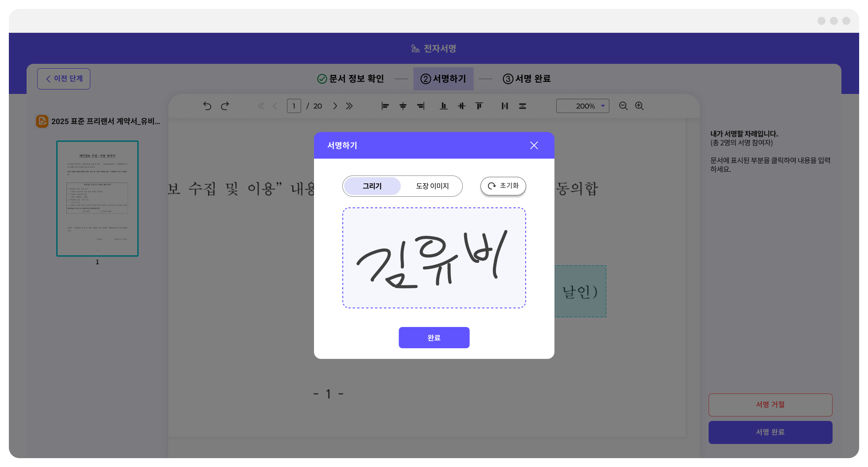Jump to the first page icon
This screenshot has width=868, height=467.
[261, 106]
